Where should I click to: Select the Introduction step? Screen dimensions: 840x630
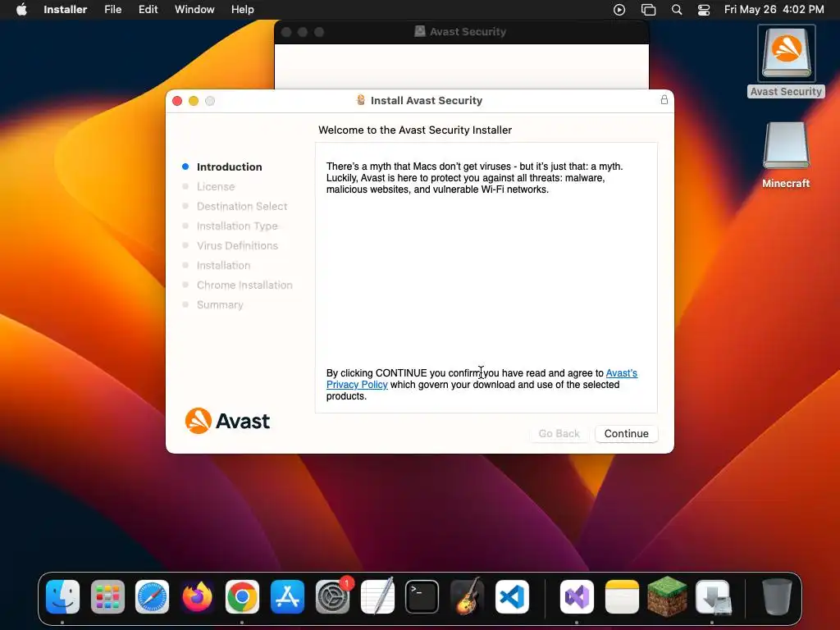click(x=230, y=167)
